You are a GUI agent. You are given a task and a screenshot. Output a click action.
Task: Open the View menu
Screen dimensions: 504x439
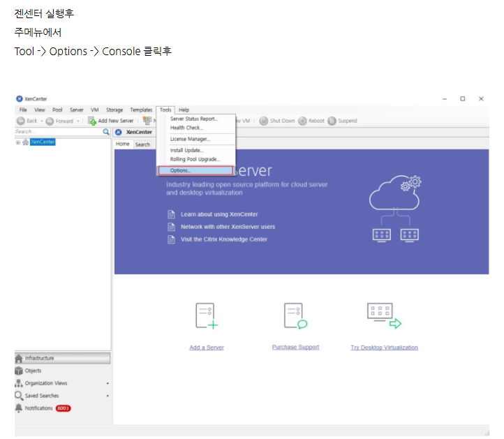[x=40, y=110]
